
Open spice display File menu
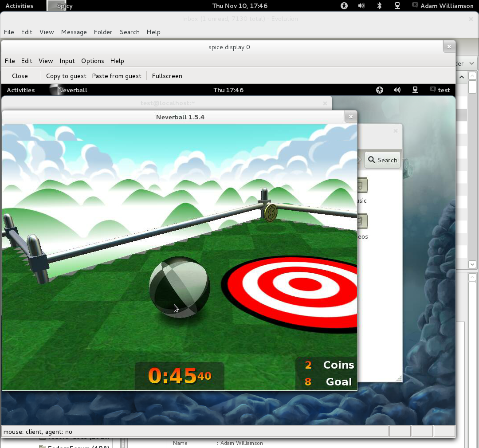10,61
